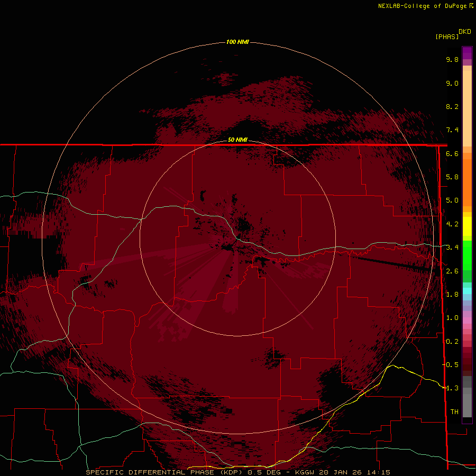
Task: Click the 4.2 value on color scale
Action: pos(452,224)
